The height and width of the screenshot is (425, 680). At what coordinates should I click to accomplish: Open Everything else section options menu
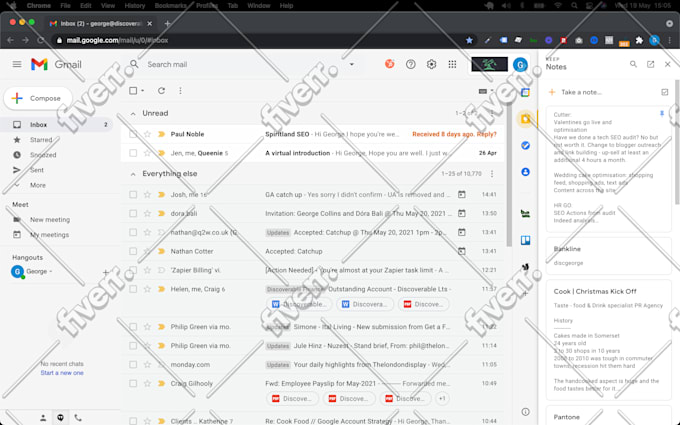coord(492,173)
